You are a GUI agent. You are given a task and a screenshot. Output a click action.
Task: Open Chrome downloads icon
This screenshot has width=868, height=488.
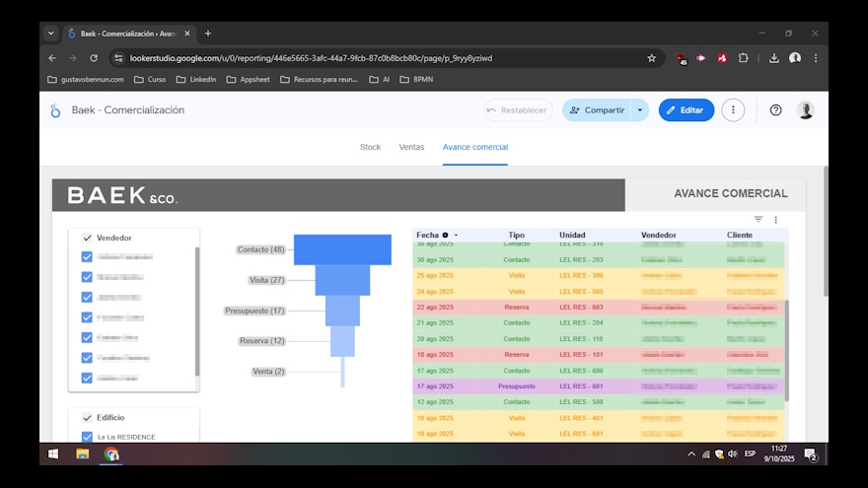(773, 58)
